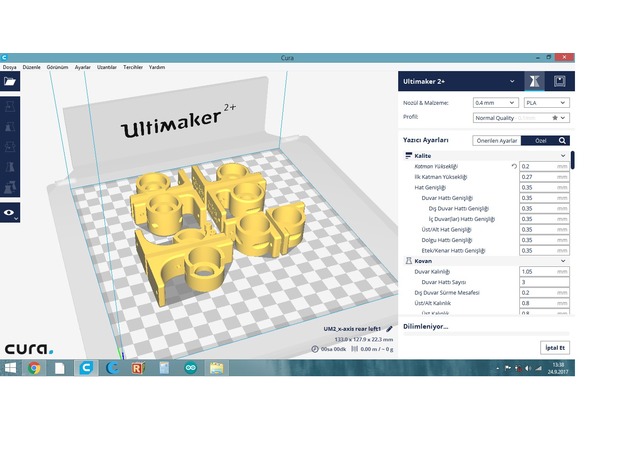Image resolution: width=628 pixels, height=472 pixels.
Task: Open the Dosya menu
Action: pyautogui.click(x=10, y=67)
